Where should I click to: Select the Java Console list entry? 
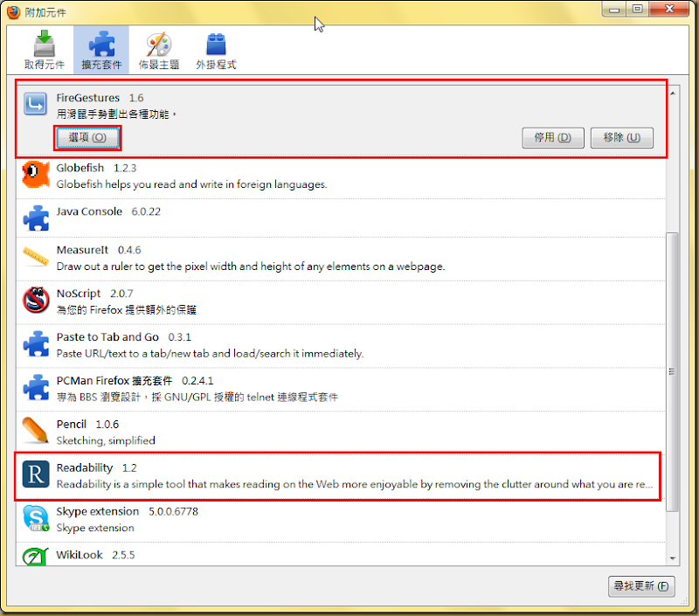(341, 218)
